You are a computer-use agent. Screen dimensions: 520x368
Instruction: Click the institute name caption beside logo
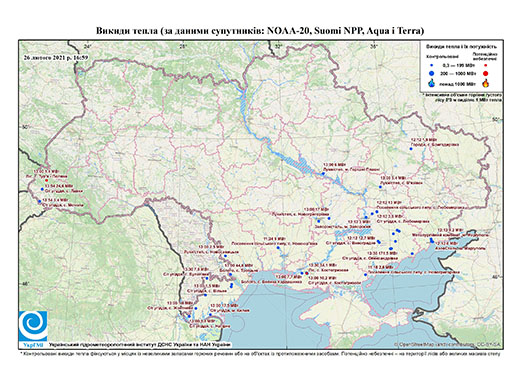pyautogui.click(x=140, y=344)
